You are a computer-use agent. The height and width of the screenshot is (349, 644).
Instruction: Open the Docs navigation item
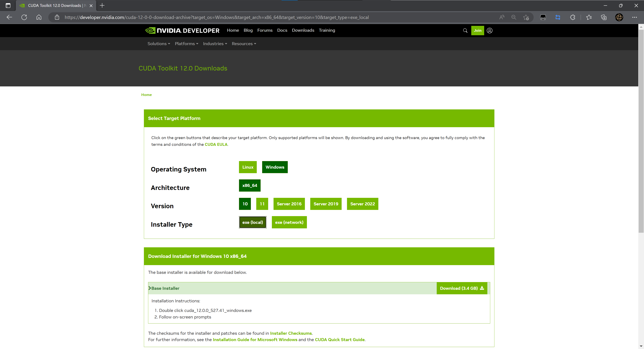coord(282,30)
